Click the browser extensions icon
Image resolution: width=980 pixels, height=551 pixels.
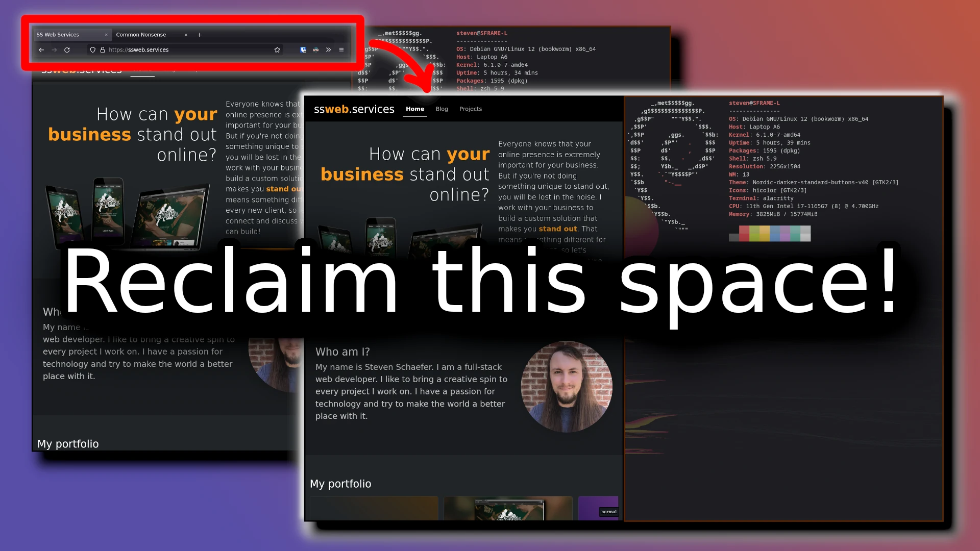329,50
